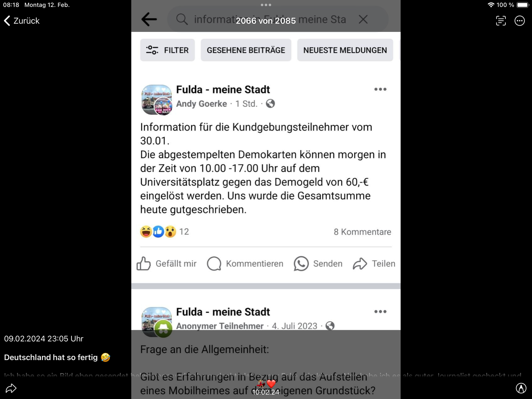Open the Fulda - meine Stadt group link

223,89
